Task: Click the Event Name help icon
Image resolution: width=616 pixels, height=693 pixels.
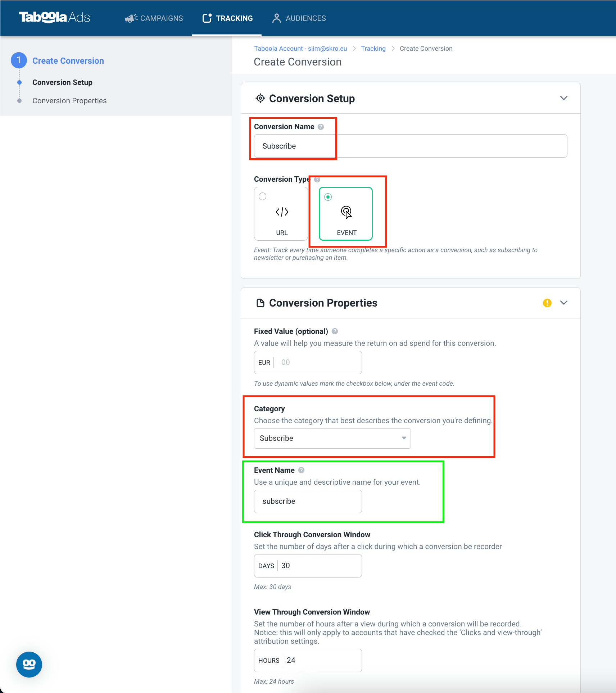Action: click(302, 470)
